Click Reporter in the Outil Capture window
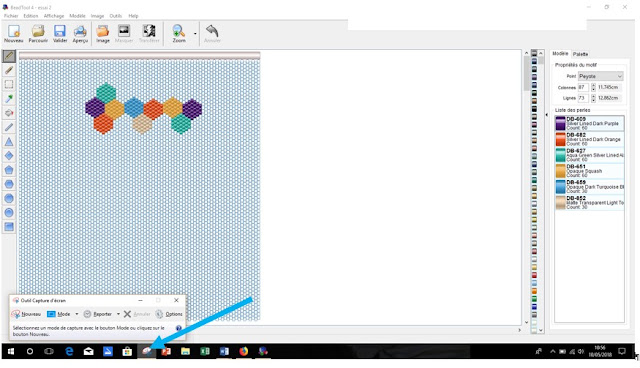Image resolution: width=640 pixels, height=368 pixels. point(98,314)
